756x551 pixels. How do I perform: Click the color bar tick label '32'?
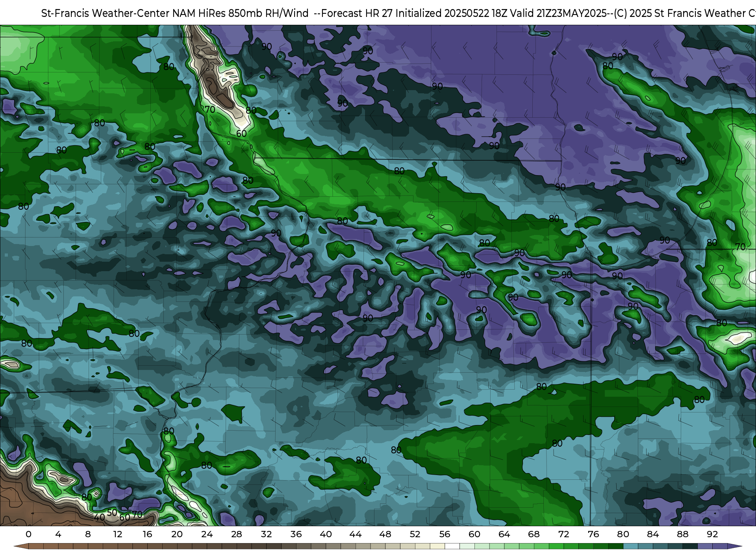(266, 534)
